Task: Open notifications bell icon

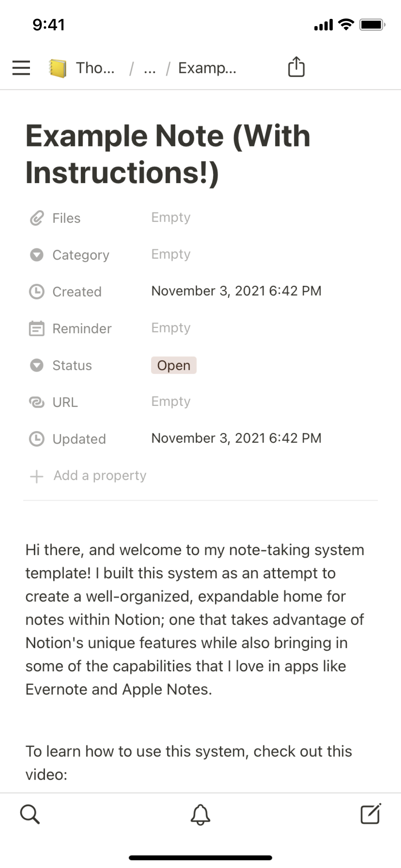Action: (200, 815)
